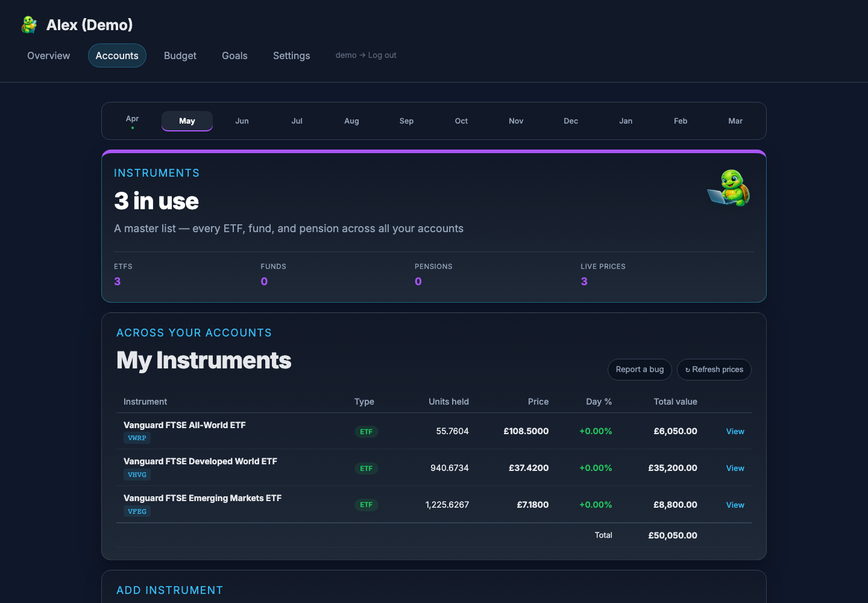The height and width of the screenshot is (603, 868).
Task: Click the 1,225.6267 units held value
Action: tap(447, 505)
